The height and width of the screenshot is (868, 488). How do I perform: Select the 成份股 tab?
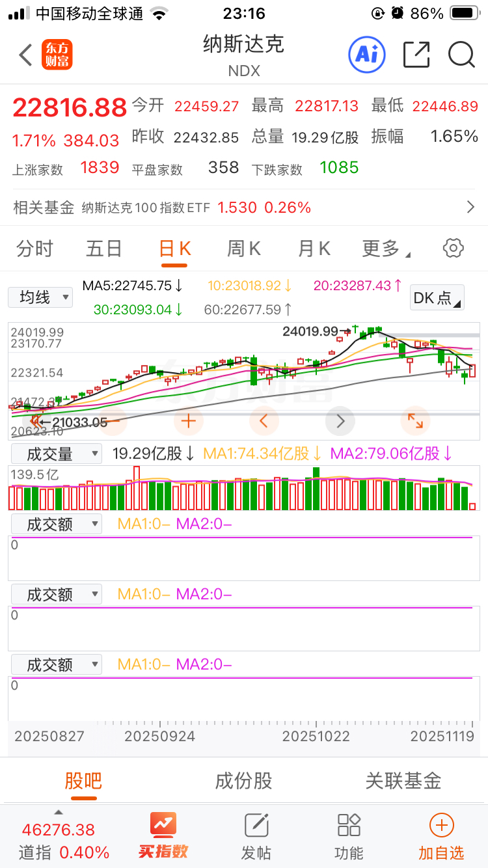(244, 780)
